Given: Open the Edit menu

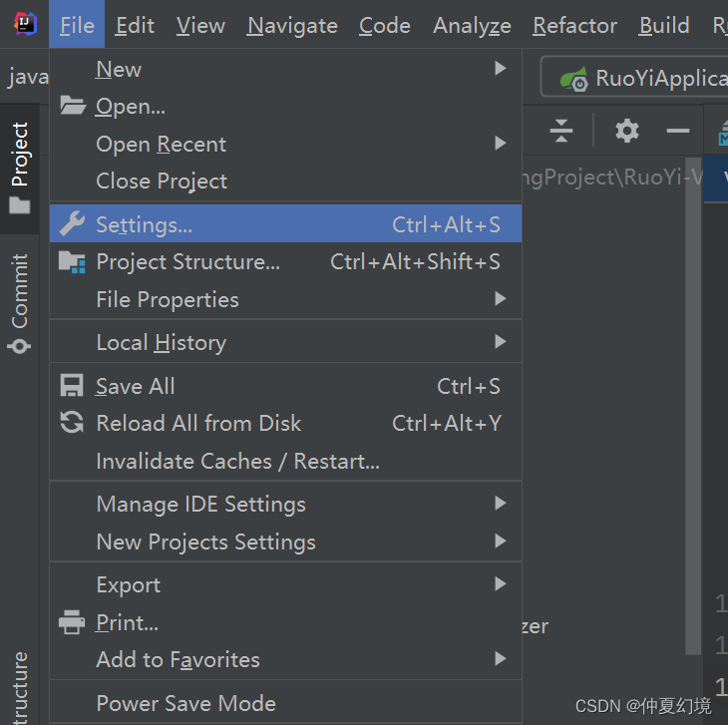Looking at the screenshot, I should tap(135, 25).
